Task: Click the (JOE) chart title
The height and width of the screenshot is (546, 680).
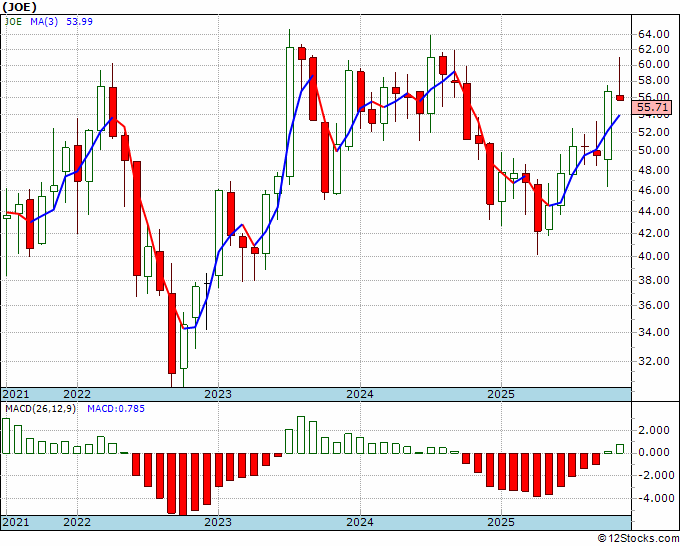Action: coord(19,7)
